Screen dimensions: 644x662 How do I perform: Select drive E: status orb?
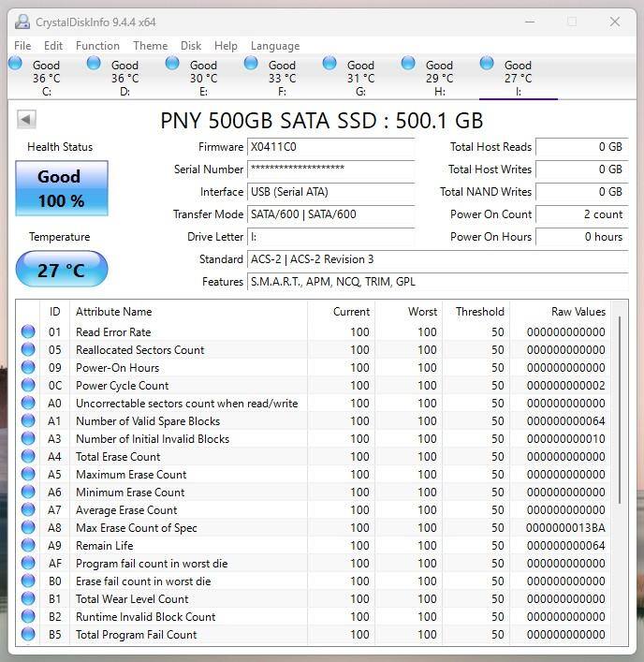[x=172, y=64]
